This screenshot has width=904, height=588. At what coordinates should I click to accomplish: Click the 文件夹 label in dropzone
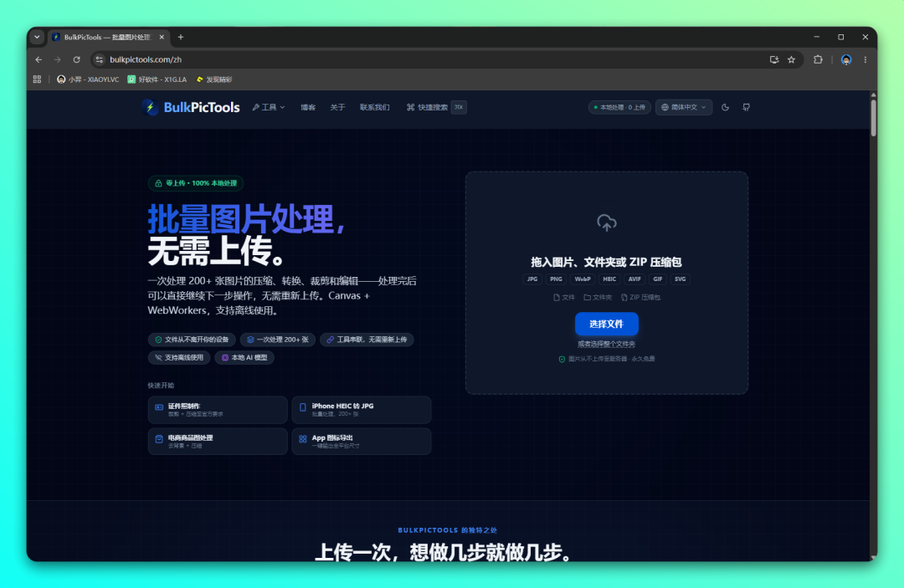pyautogui.click(x=598, y=297)
